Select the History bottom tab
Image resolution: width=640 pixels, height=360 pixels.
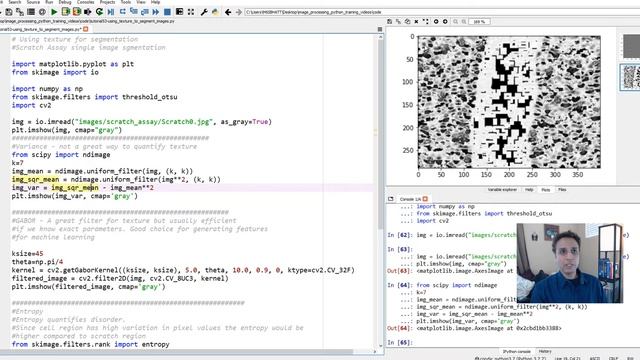[x=545, y=351]
